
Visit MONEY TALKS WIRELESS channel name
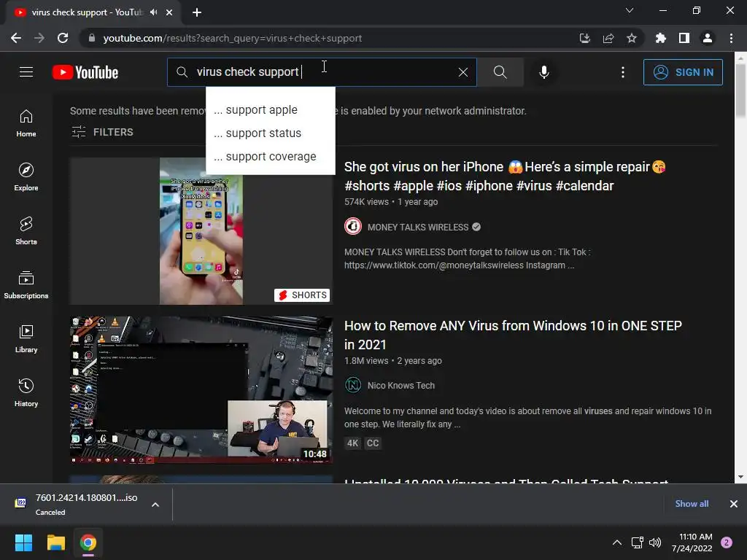[418, 227]
